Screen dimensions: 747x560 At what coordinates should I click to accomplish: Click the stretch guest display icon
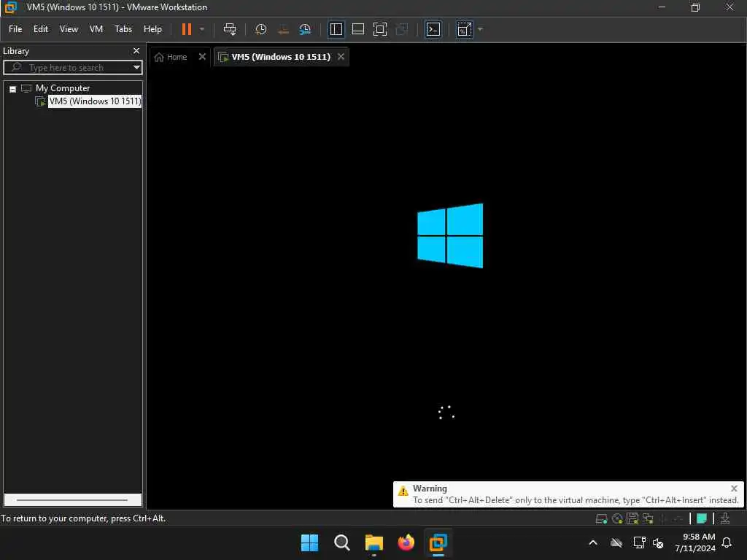pos(465,29)
